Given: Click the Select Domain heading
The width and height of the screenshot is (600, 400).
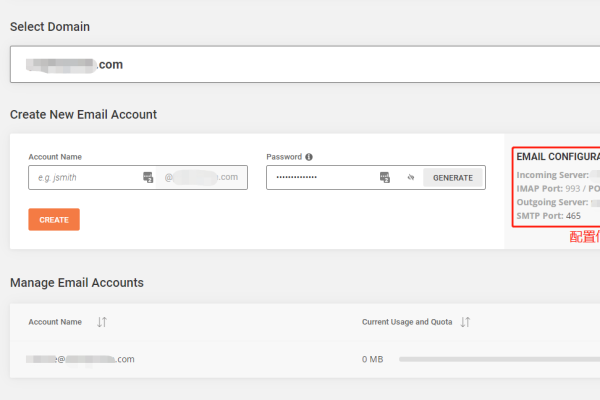Looking at the screenshot, I should click(x=50, y=27).
